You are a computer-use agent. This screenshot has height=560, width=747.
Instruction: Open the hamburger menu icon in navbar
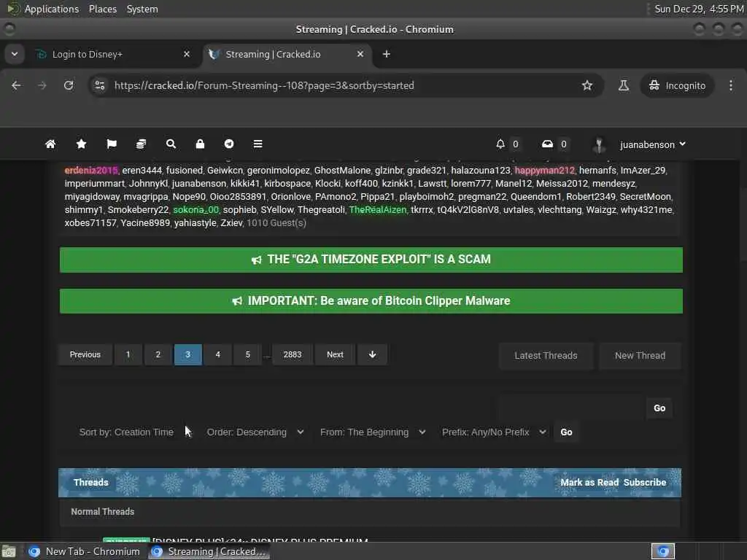(258, 144)
